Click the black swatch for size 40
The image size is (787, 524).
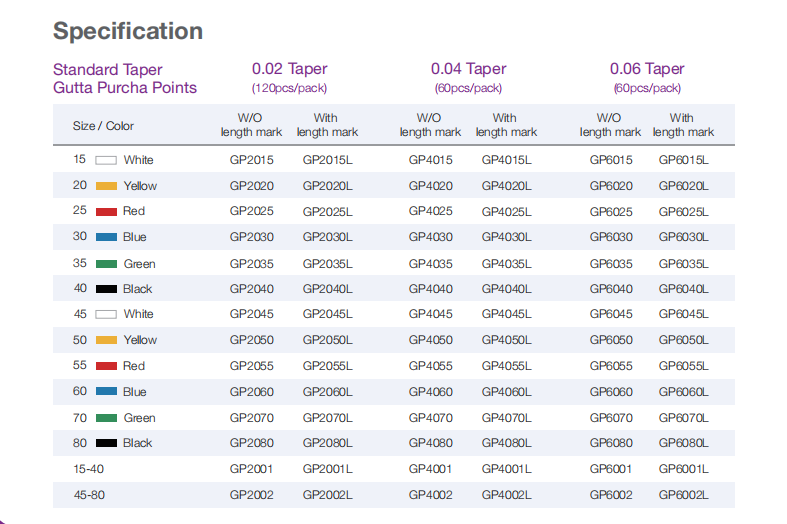coord(106,289)
